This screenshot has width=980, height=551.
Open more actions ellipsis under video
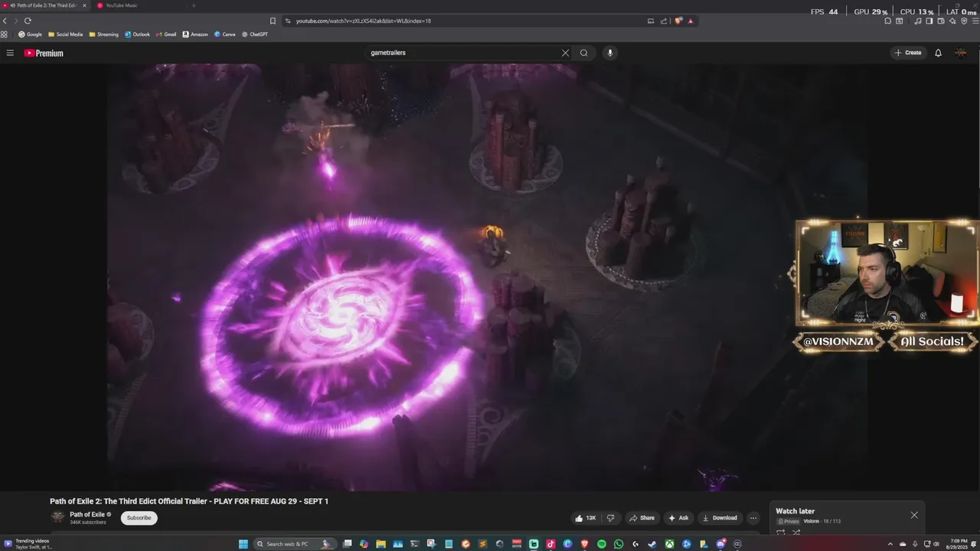(753, 518)
